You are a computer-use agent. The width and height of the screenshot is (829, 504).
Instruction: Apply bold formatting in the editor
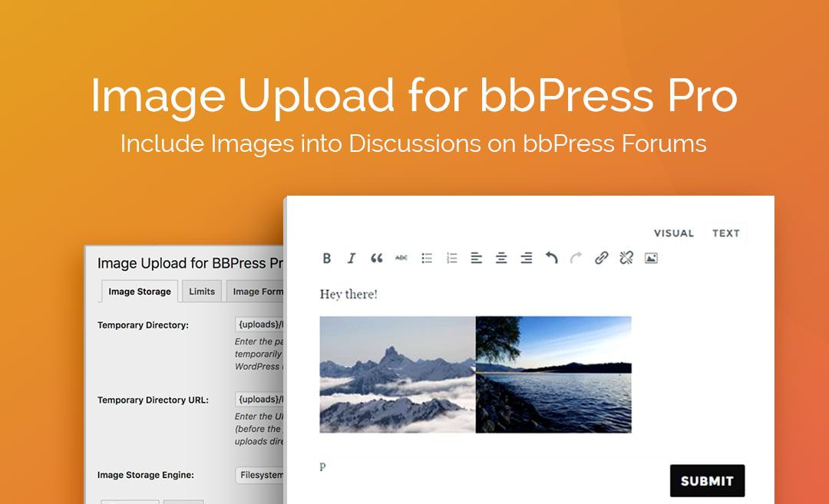pyautogui.click(x=327, y=258)
